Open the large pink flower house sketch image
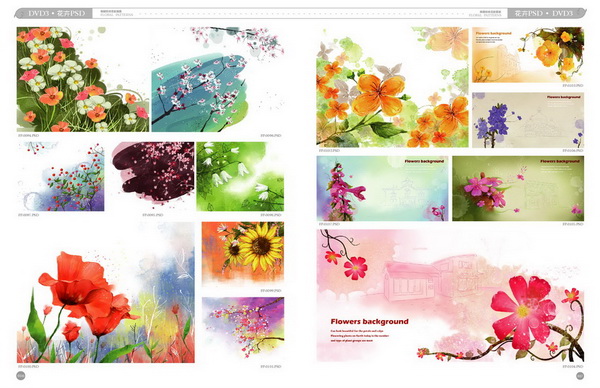600x388 pixels. point(450,295)
